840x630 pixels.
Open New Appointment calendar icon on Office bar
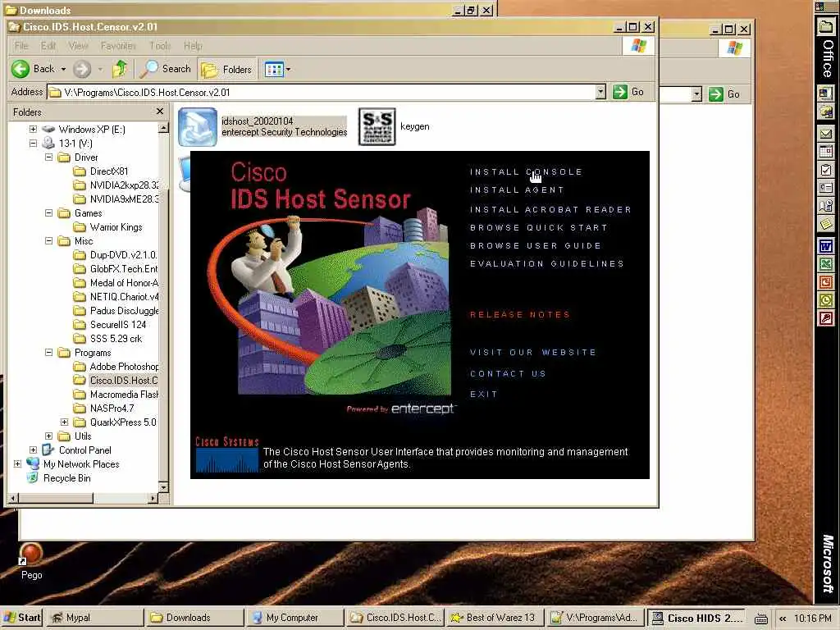825,152
